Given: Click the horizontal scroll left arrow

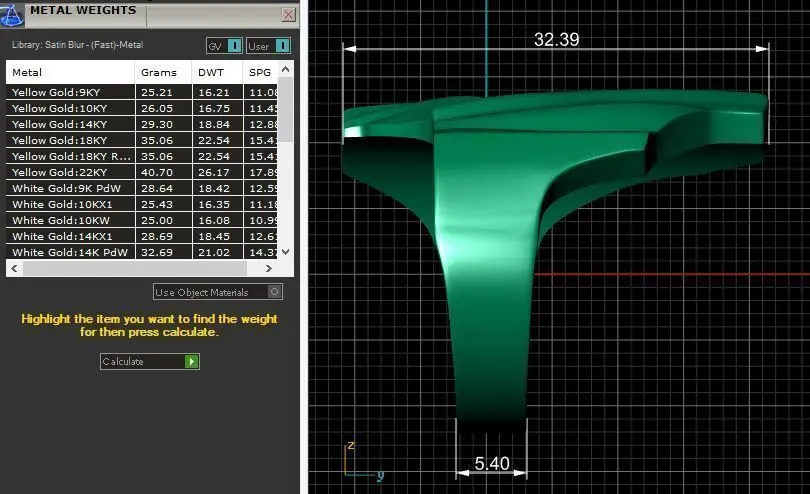Looking at the screenshot, I should [x=14, y=268].
